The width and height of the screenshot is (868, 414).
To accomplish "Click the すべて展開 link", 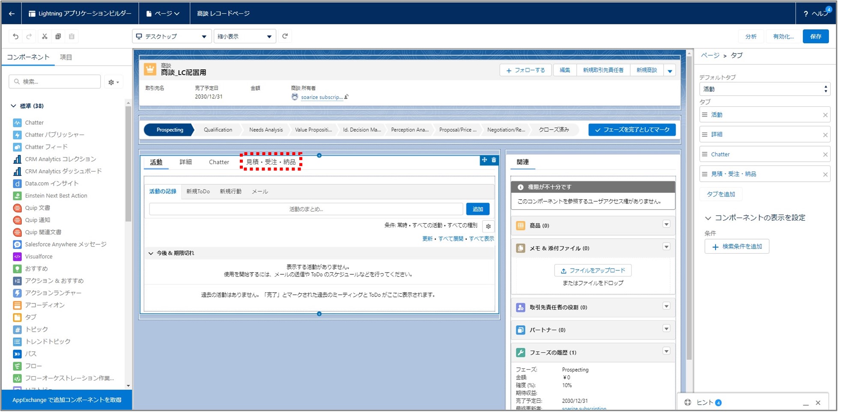I will pyautogui.click(x=450, y=239).
